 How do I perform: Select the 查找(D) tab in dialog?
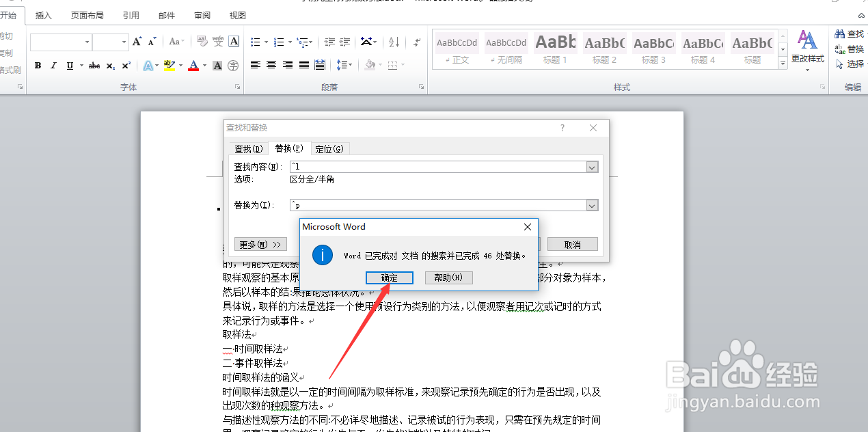tap(249, 148)
